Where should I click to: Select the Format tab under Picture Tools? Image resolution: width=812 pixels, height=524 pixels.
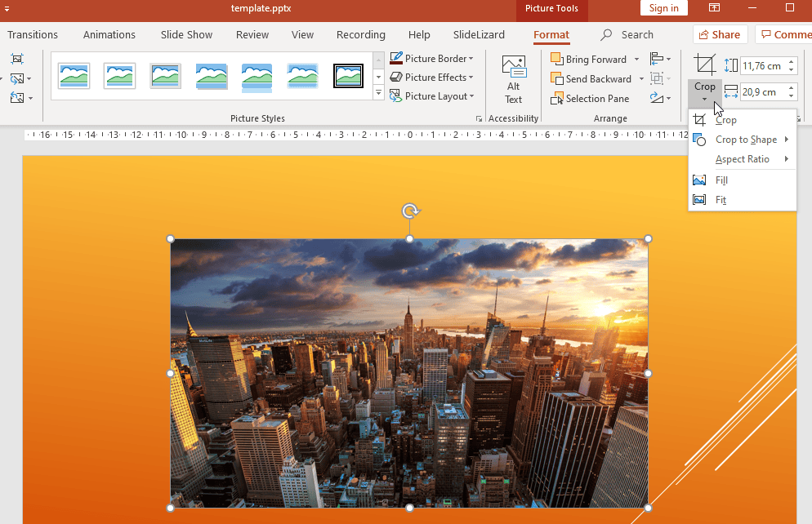[551, 34]
